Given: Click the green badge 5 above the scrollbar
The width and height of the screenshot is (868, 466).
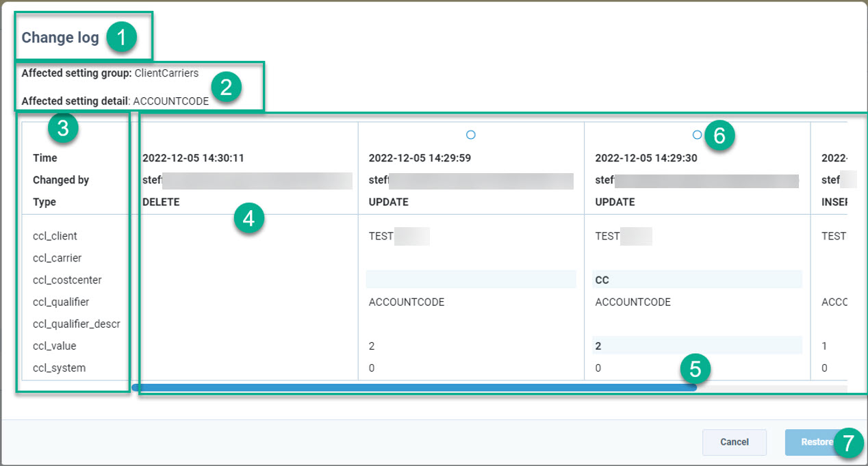Looking at the screenshot, I should [x=695, y=370].
